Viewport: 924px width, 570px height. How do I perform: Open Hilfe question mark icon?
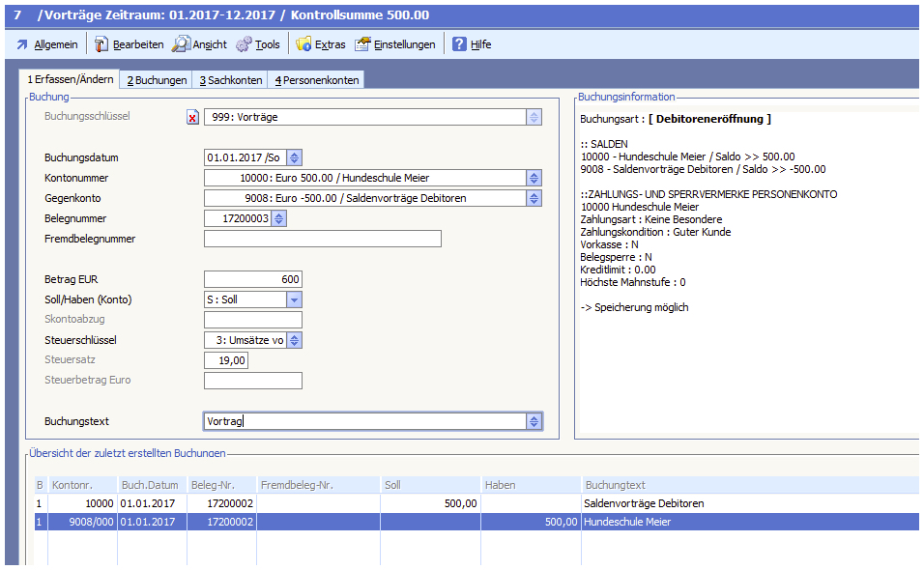click(459, 44)
